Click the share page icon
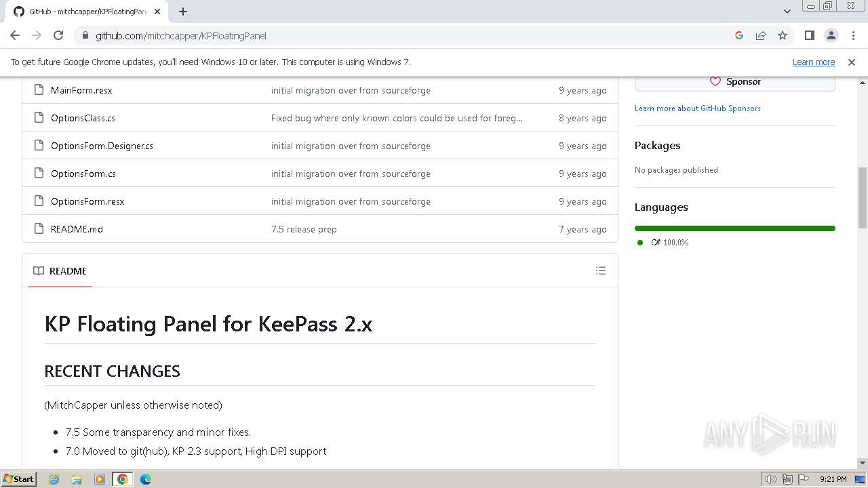The width and height of the screenshot is (868, 488). coord(761,35)
